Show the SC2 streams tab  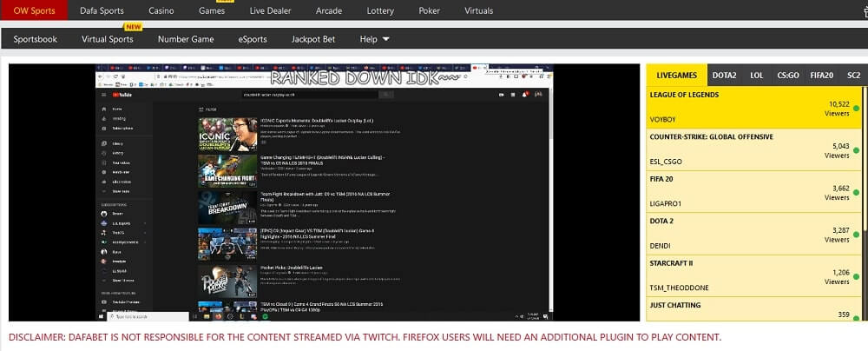[853, 75]
